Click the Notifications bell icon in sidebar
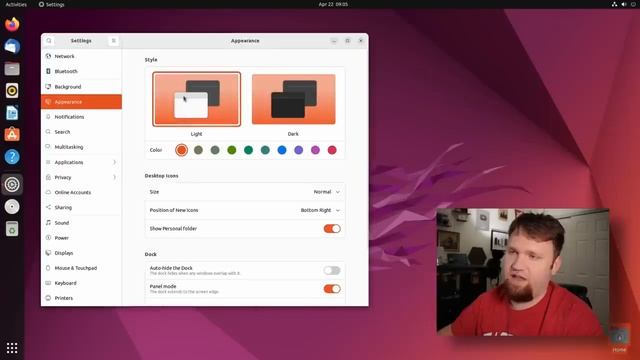This screenshot has height=360, width=640. pyautogui.click(x=48, y=117)
